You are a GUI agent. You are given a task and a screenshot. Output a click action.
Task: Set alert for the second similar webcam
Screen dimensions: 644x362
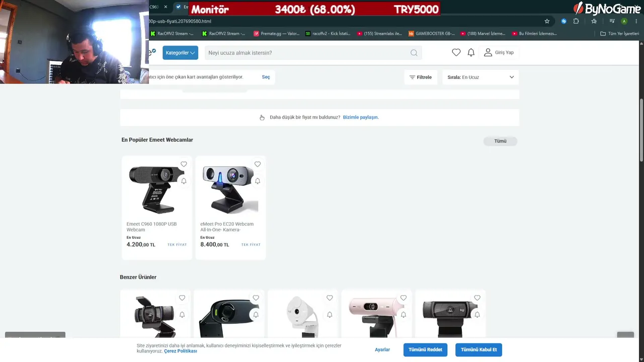coord(256,315)
